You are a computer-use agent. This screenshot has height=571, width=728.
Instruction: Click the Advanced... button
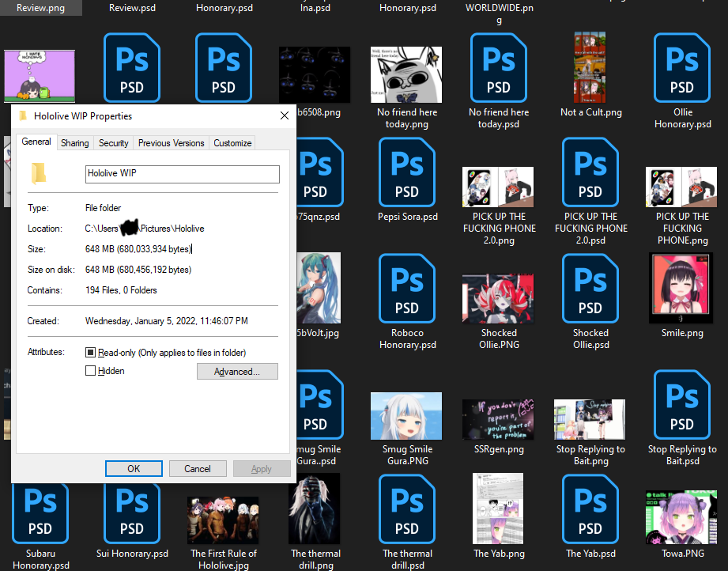pyautogui.click(x=237, y=371)
